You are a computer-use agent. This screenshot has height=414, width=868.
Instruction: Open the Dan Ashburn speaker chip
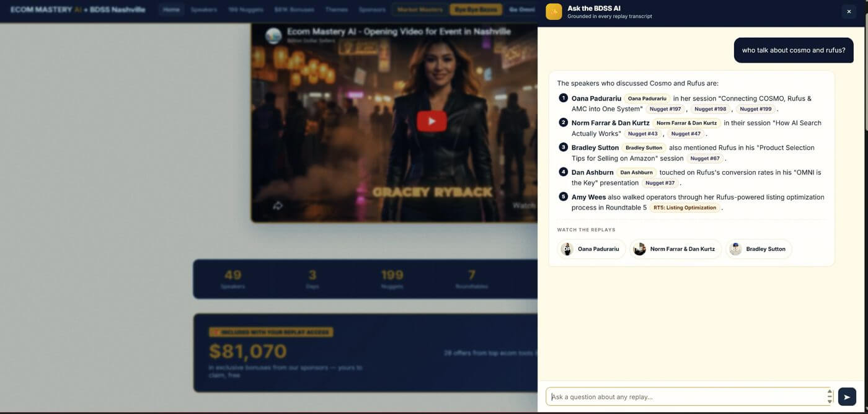point(636,173)
